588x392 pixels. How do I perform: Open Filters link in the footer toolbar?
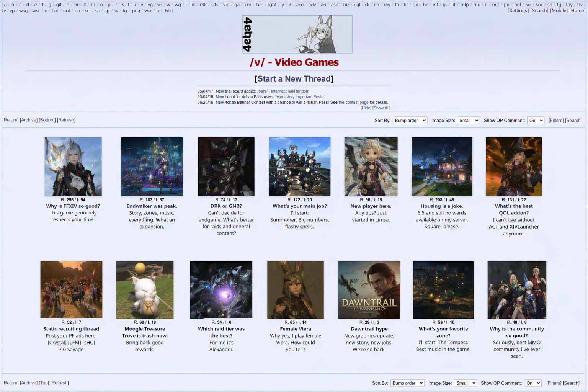click(x=554, y=383)
